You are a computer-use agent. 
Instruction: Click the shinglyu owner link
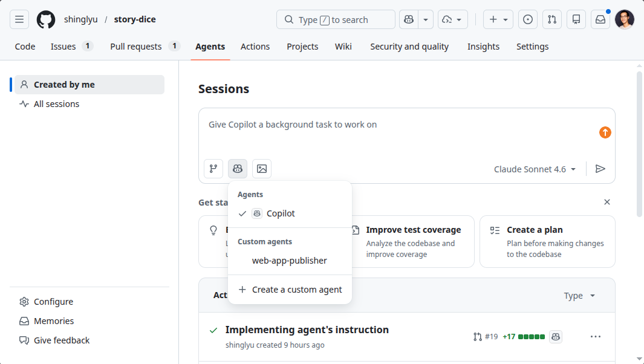[81, 19]
